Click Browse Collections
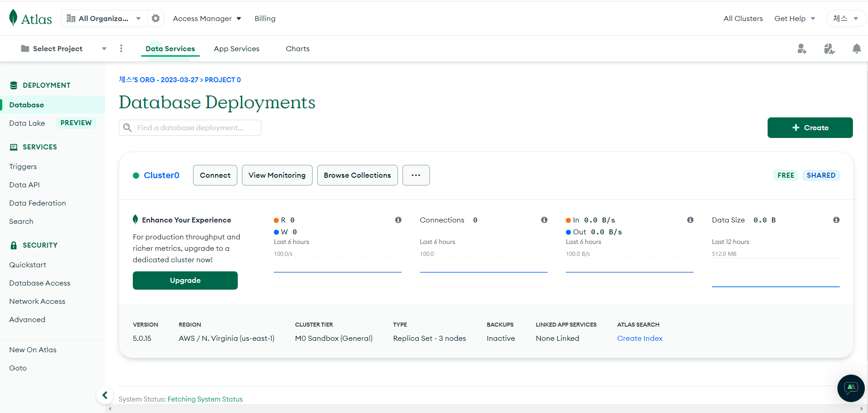Image resolution: width=868 pixels, height=413 pixels. click(357, 175)
